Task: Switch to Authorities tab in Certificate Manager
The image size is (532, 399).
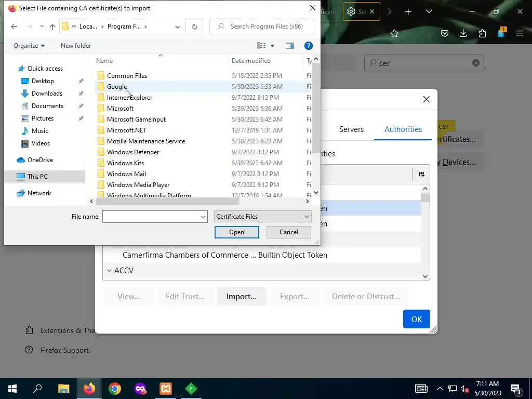Action: (403, 129)
